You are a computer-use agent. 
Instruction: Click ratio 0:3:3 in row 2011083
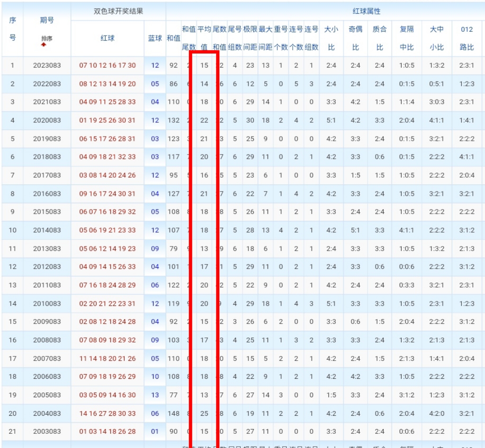click(407, 285)
